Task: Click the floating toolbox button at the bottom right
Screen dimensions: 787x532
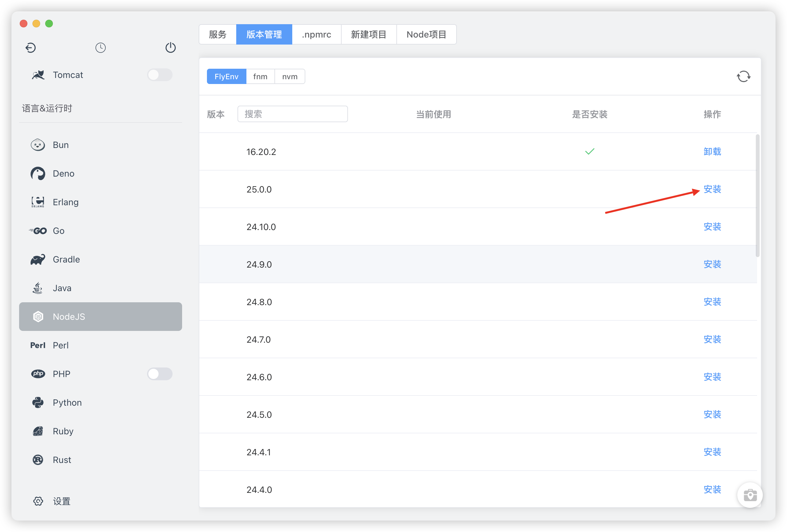Action: (750, 495)
